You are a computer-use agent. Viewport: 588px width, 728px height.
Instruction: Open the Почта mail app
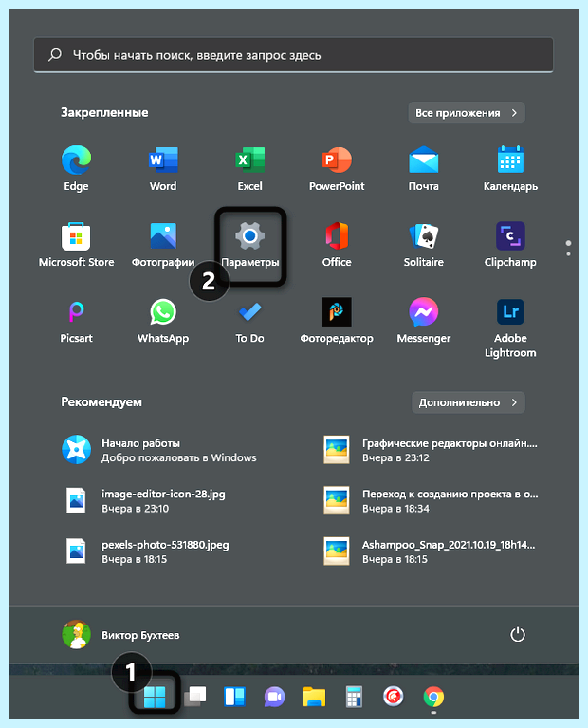tap(423, 168)
